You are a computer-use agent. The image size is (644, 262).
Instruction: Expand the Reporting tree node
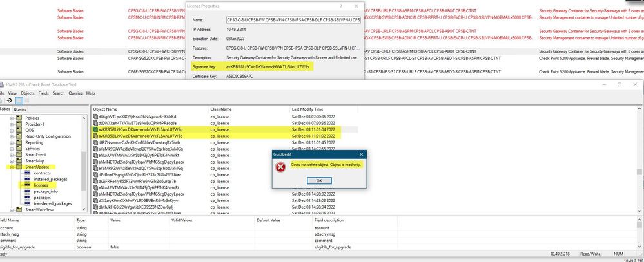pyautogui.click(x=12, y=143)
